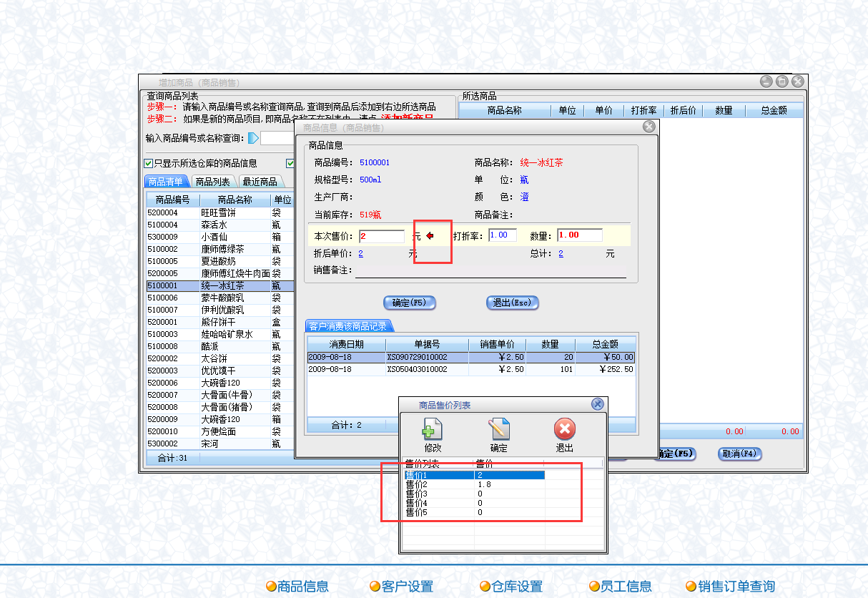Click the blue arrow icon beside search box
The width and height of the screenshot is (868, 598).
click(253, 138)
